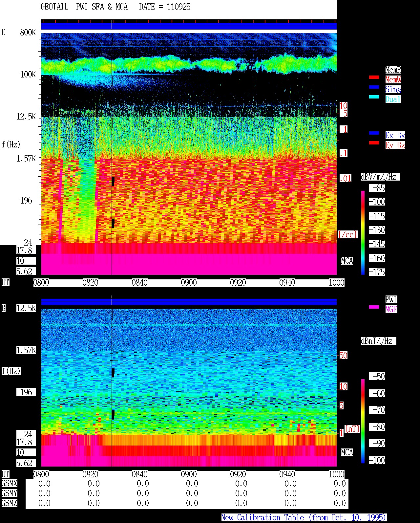Click the B panel label

click(x=3, y=308)
